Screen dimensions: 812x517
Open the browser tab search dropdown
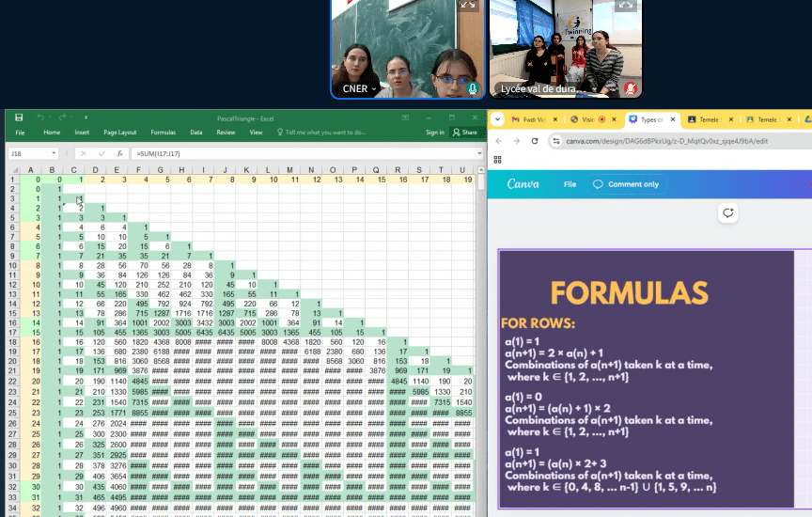tap(497, 119)
